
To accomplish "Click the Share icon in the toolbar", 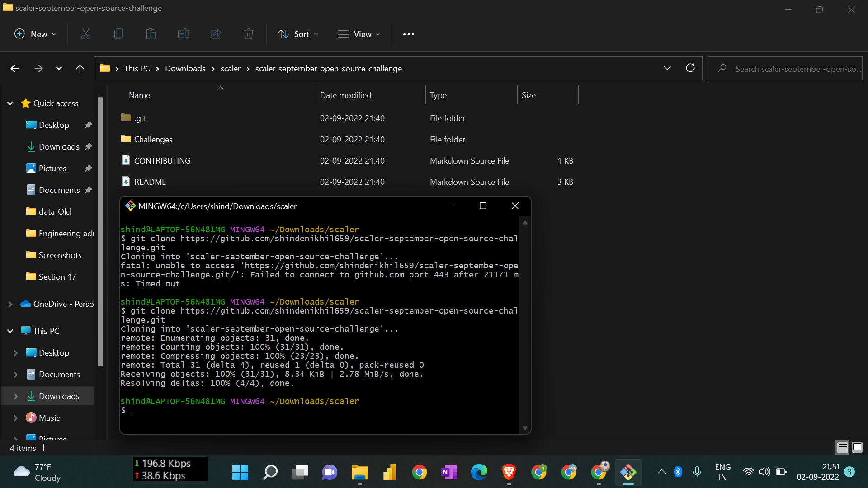I will [216, 34].
